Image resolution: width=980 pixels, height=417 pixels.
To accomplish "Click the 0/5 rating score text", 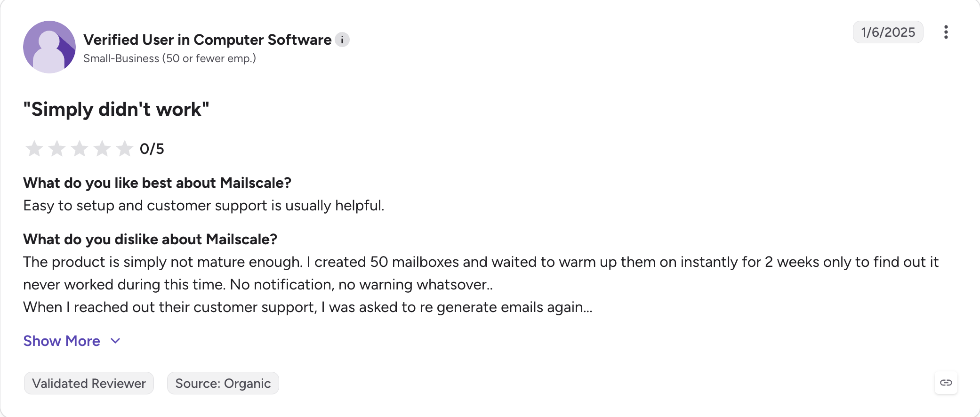I will coord(152,149).
